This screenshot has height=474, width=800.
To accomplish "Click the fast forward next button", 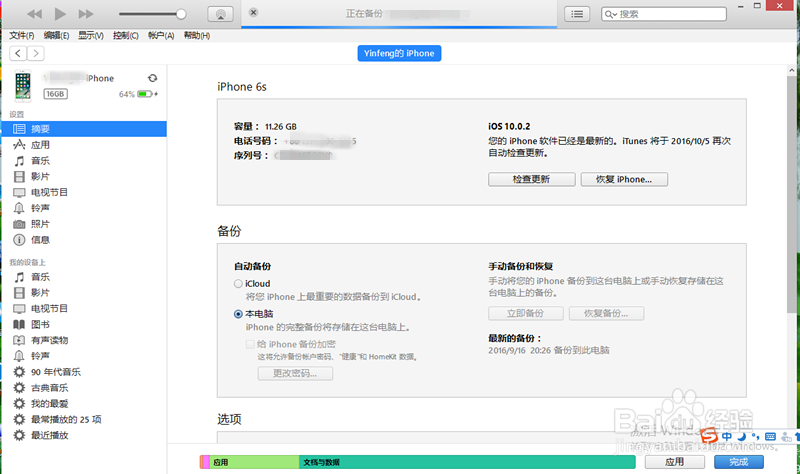I will [86, 14].
